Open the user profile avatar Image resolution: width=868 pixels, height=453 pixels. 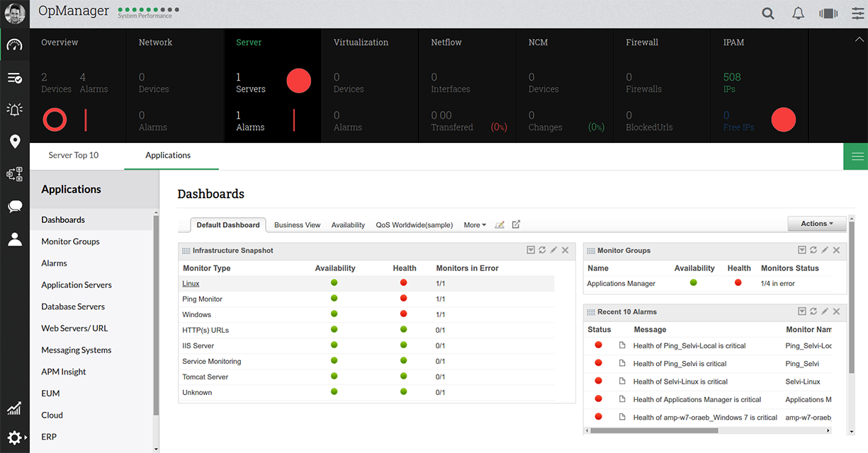[15, 13]
